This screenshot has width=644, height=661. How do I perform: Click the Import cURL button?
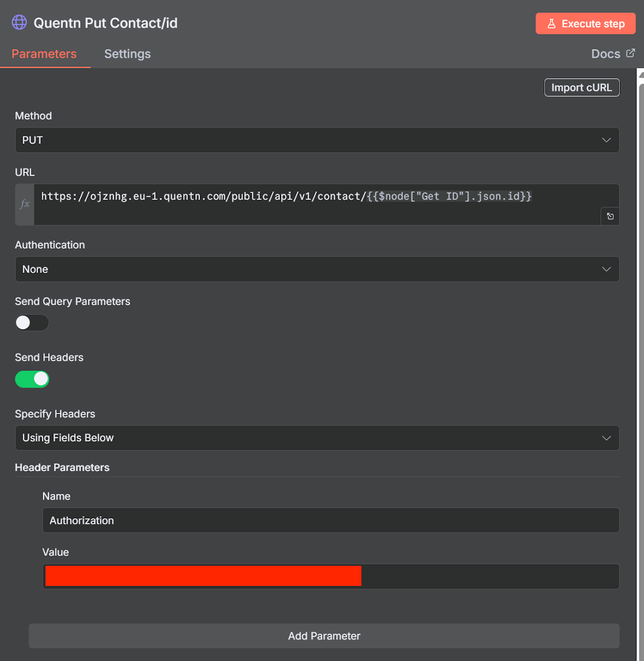(x=582, y=88)
